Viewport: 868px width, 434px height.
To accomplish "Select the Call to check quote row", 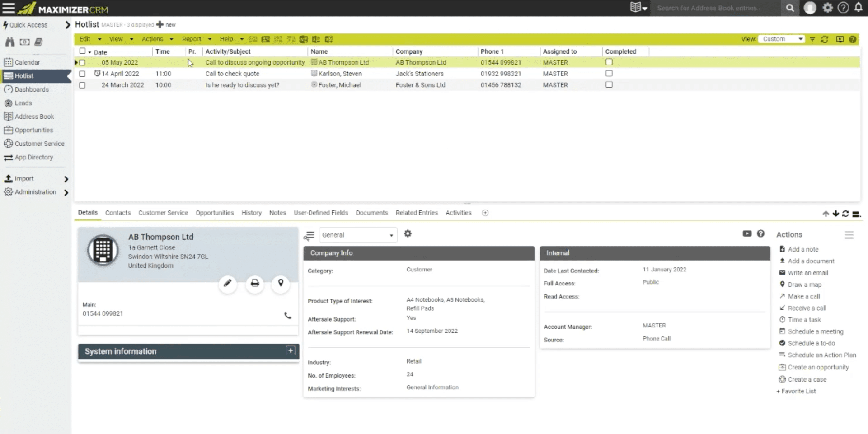I will pos(467,74).
